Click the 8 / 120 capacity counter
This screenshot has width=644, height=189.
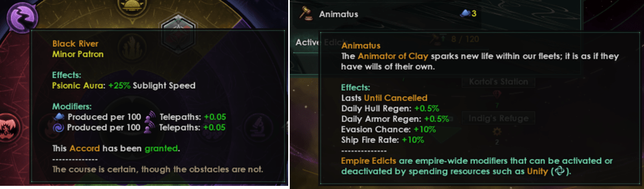pos(460,38)
